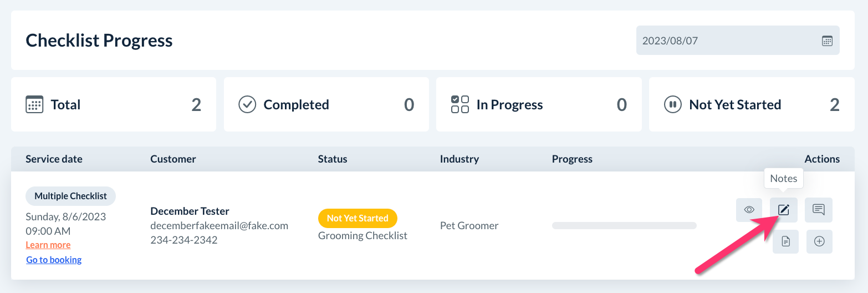Click the eye view icon in Actions

tap(749, 210)
